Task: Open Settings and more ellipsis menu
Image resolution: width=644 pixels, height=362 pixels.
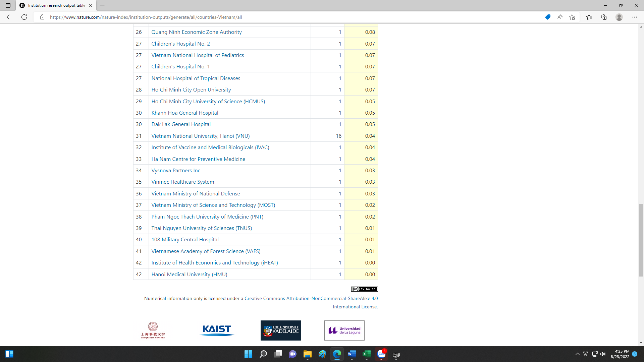Action: pos(635,17)
